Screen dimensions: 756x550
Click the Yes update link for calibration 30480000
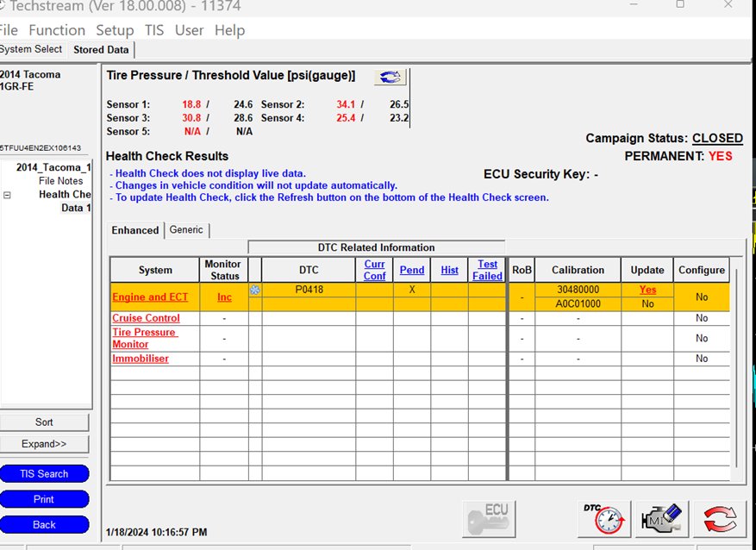(x=647, y=290)
